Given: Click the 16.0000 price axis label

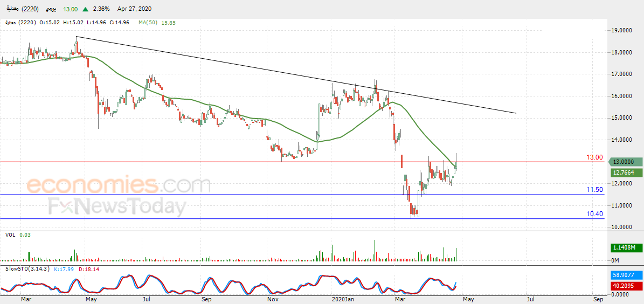Looking at the screenshot, I should pos(622,96).
